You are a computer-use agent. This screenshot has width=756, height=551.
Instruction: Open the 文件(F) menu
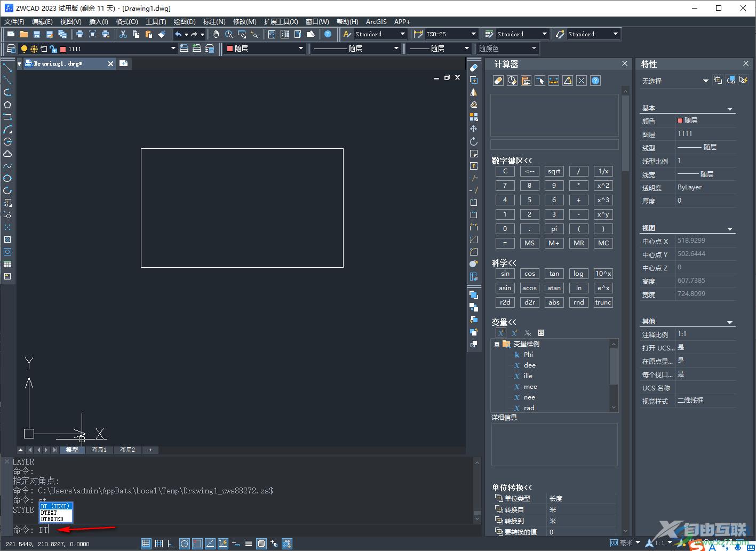tap(14, 22)
